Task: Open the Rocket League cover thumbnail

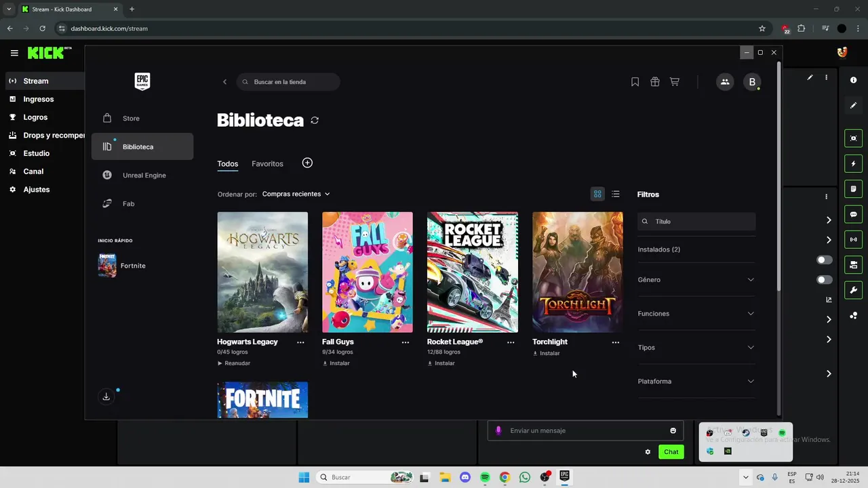Action: click(473, 272)
